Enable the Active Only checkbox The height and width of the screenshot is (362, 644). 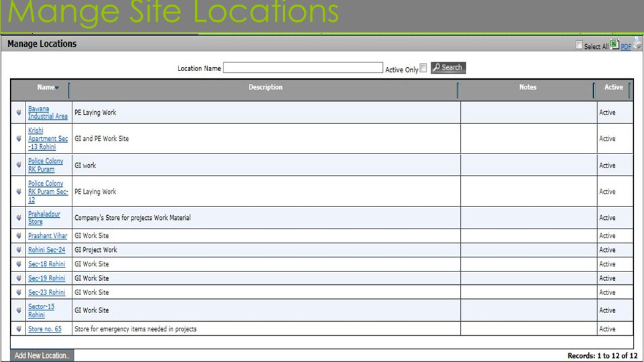pyautogui.click(x=423, y=68)
